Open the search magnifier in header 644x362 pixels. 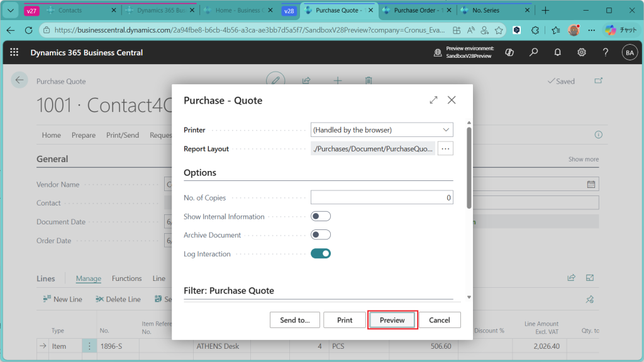(x=533, y=53)
